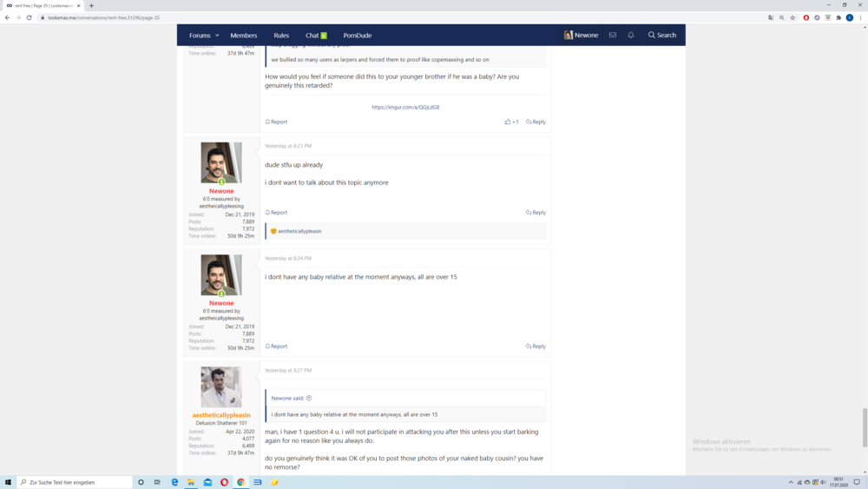Go back with the browser back arrow
The height and width of the screenshot is (489, 868).
(7, 17)
